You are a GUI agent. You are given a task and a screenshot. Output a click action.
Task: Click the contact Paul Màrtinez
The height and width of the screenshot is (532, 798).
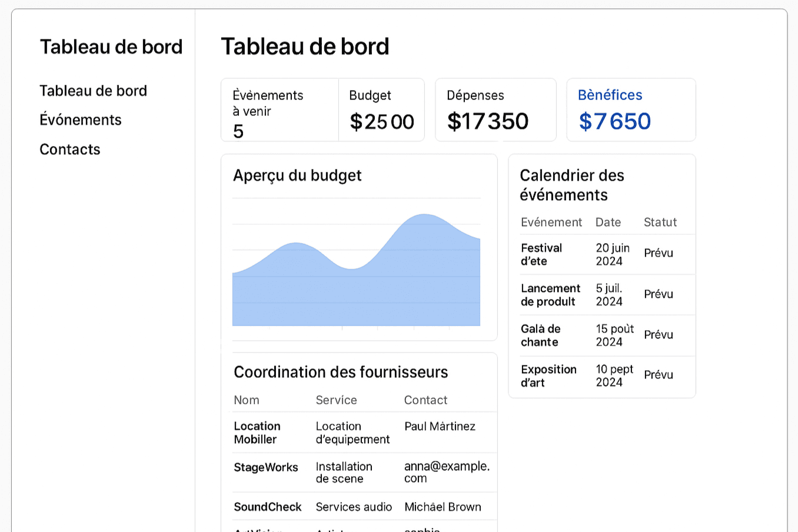(440, 426)
